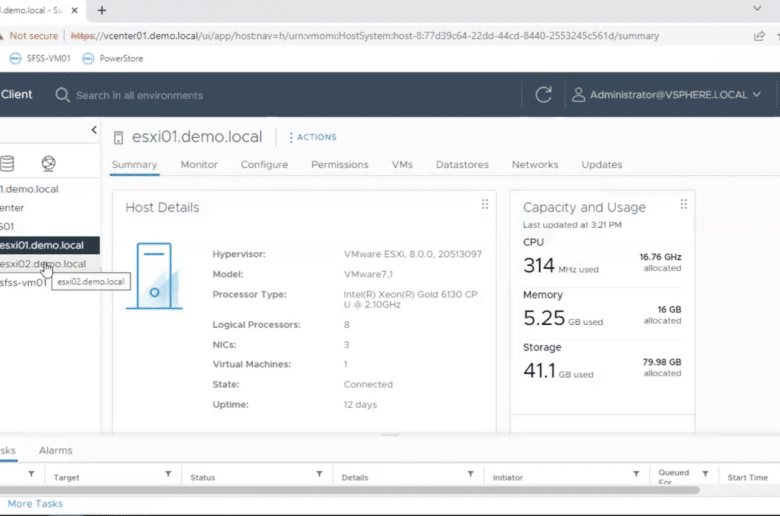Click the Administrator user avatar icon
Screen dimensions: 780x516
pyautogui.click(x=578, y=95)
